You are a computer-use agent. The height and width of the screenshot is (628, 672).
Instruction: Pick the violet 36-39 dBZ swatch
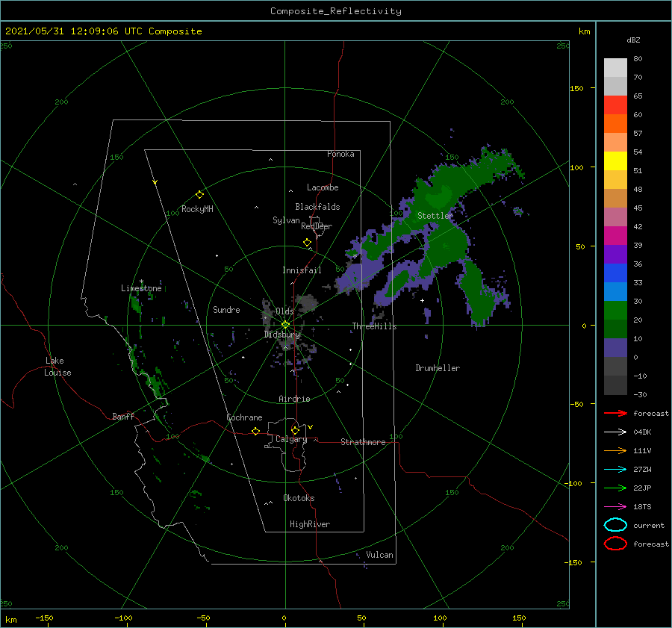coord(615,255)
